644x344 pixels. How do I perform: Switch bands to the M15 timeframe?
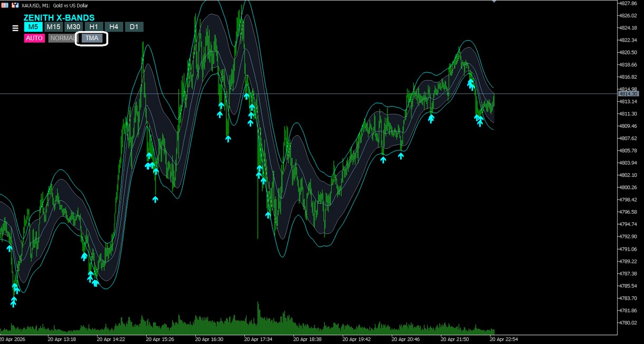(x=53, y=27)
